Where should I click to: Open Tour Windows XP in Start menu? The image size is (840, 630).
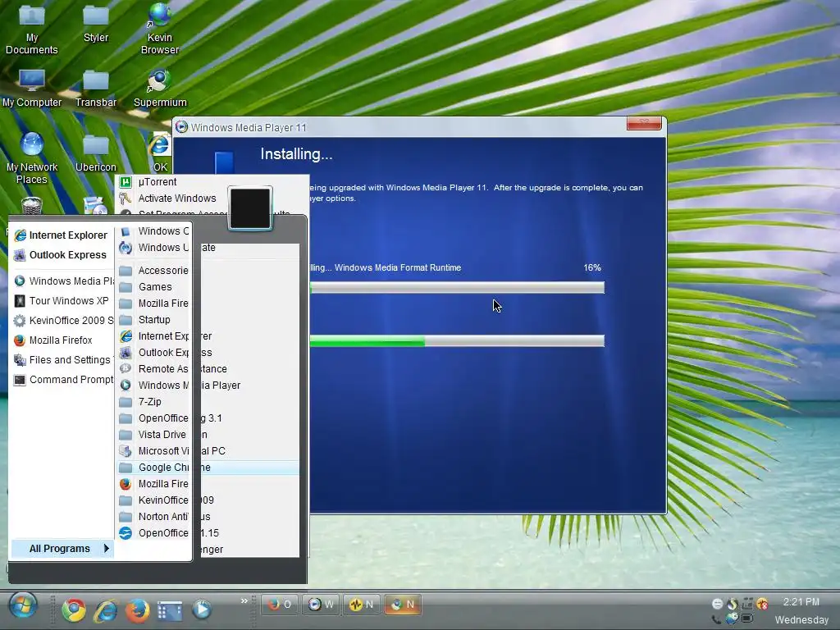point(62,300)
